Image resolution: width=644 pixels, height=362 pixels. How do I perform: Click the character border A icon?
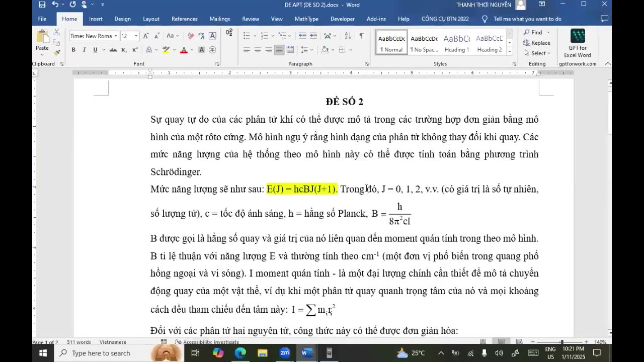point(212,36)
